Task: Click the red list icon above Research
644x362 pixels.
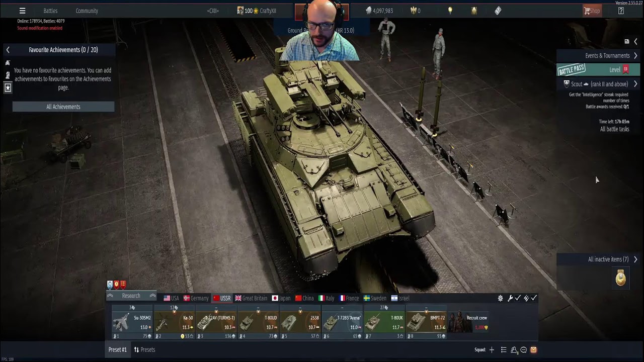Action: click(123, 285)
